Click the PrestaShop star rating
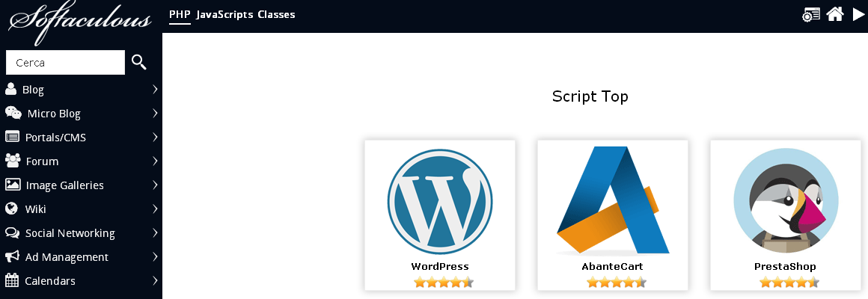 tap(789, 283)
